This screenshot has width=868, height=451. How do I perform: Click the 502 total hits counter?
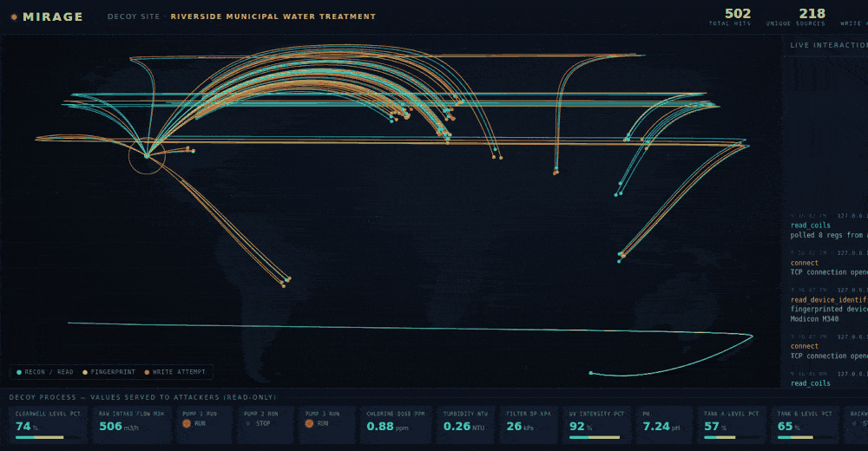(x=737, y=13)
